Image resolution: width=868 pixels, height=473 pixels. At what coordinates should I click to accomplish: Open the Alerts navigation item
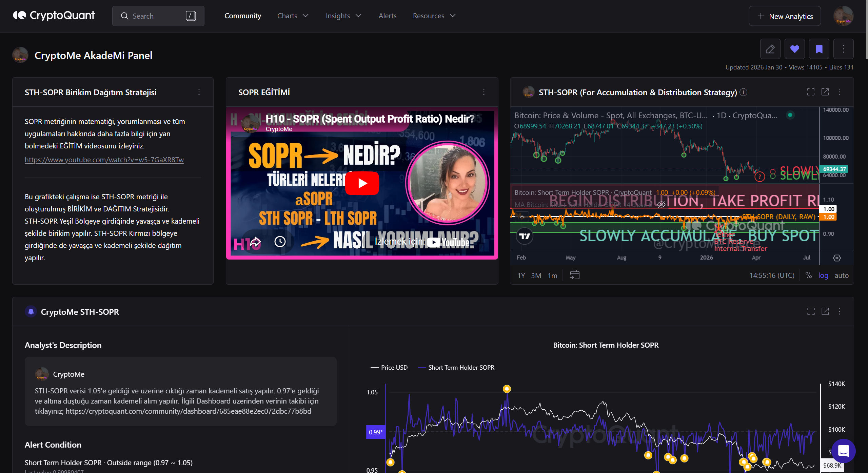pyautogui.click(x=387, y=16)
